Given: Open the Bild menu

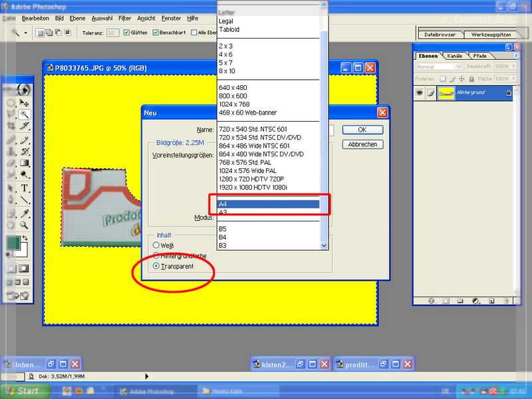Looking at the screenshot, I should click(59, 19).
